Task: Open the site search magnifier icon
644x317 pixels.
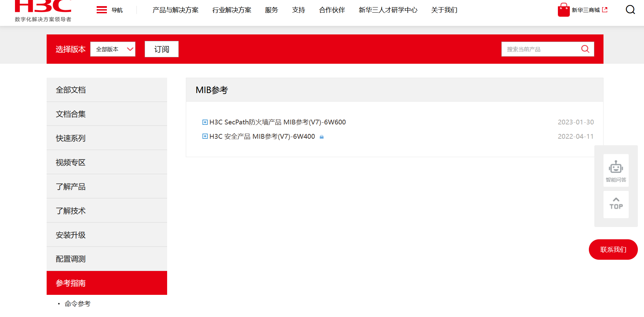Action: tap(630, 10)
